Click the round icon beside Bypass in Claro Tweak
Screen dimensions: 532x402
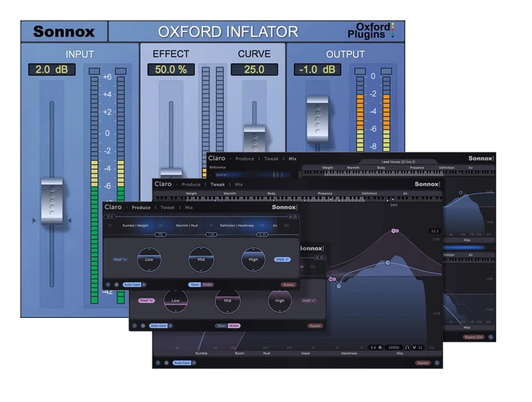coord(437,363)
